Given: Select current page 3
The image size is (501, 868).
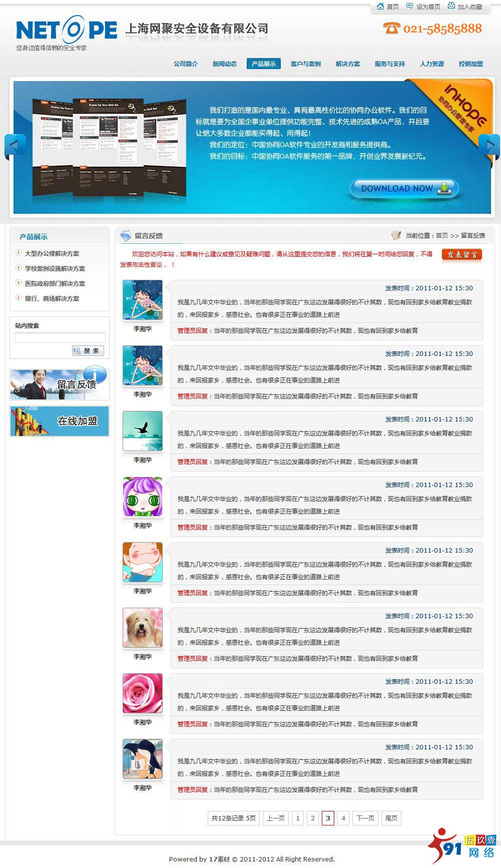Looking at the screenshot, I should pyautogui.click(x=328, y=818).
